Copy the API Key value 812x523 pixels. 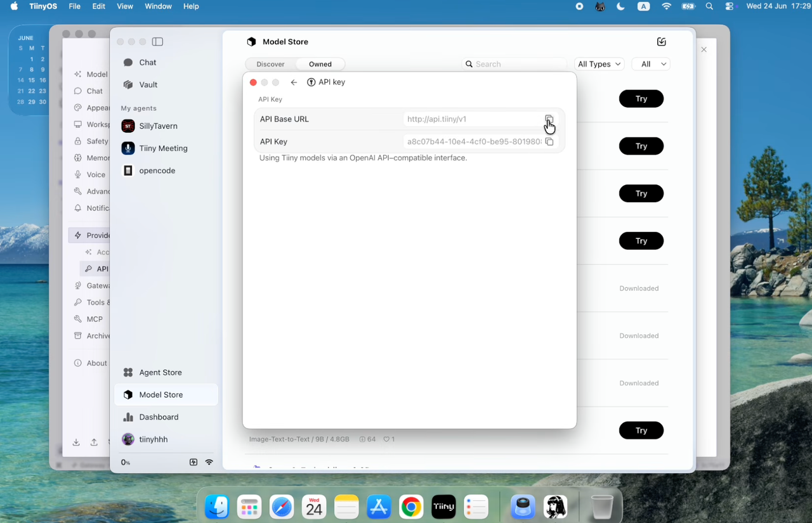(x=549, y=142)
